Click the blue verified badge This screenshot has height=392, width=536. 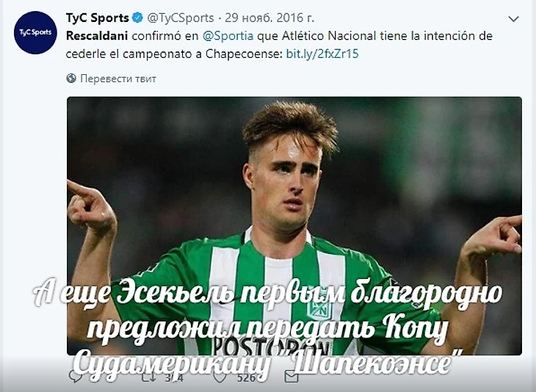click(137, 18)
